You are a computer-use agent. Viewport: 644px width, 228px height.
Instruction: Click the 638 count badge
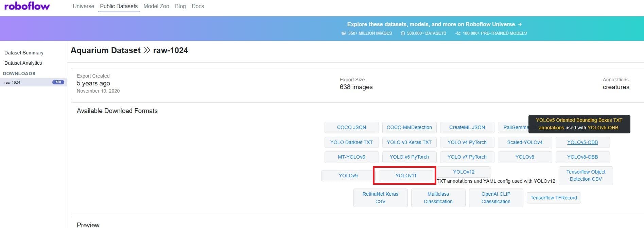pyautogui.click(x=58, y=82)
